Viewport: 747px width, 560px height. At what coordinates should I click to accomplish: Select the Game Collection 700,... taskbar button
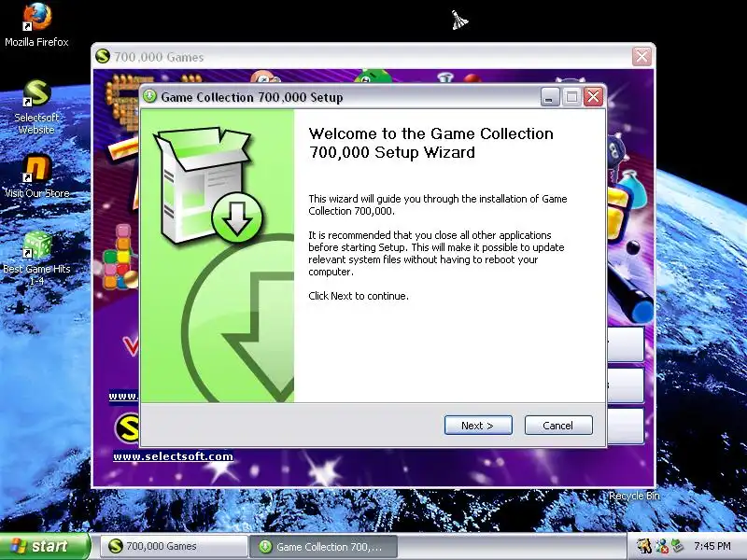coord(324,546)
